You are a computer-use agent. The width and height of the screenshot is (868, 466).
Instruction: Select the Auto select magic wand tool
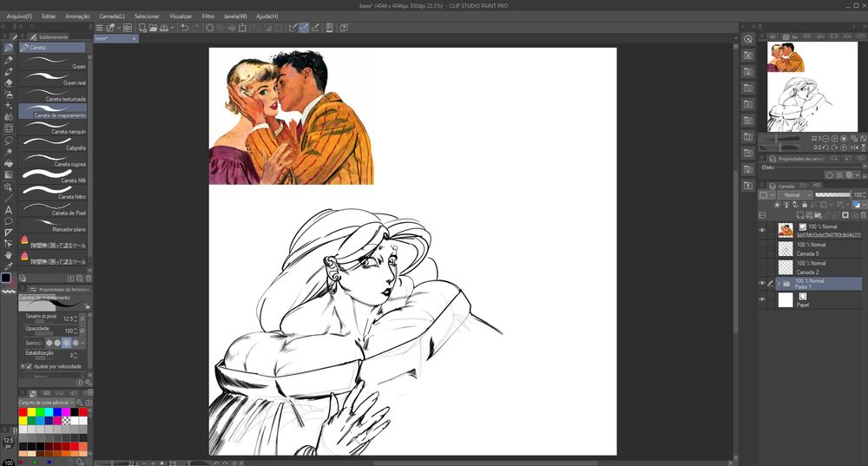pyautogui.click(x=9, y=151)
